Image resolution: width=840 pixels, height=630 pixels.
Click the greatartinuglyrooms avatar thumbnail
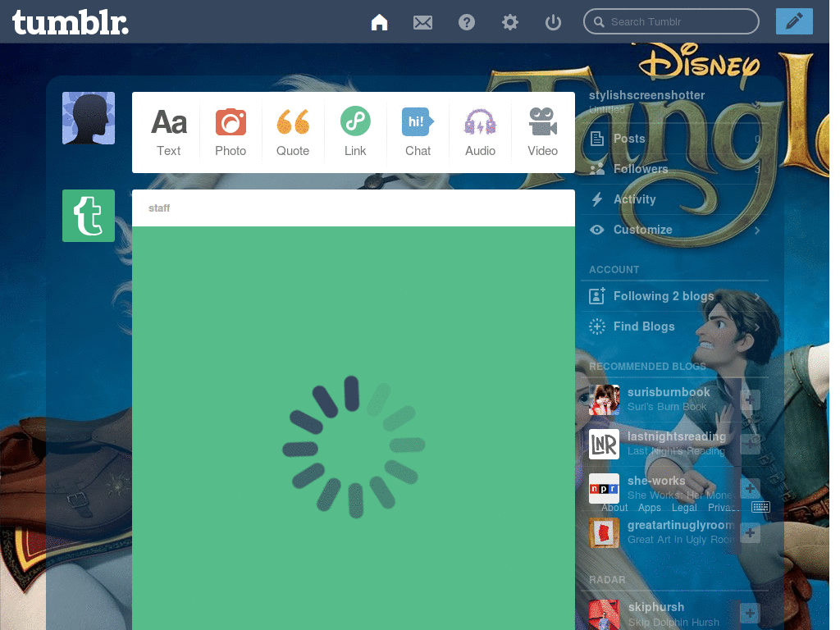coord(604,533)
